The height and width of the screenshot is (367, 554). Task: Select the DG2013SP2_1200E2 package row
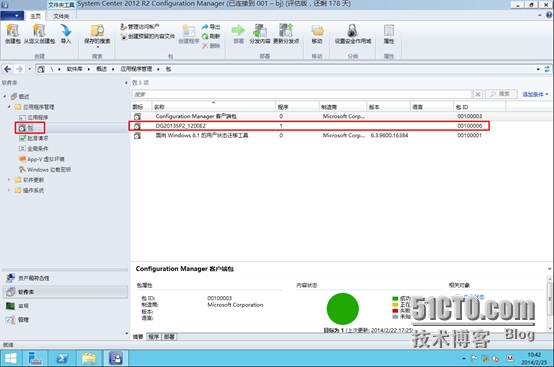pos(342,126)
